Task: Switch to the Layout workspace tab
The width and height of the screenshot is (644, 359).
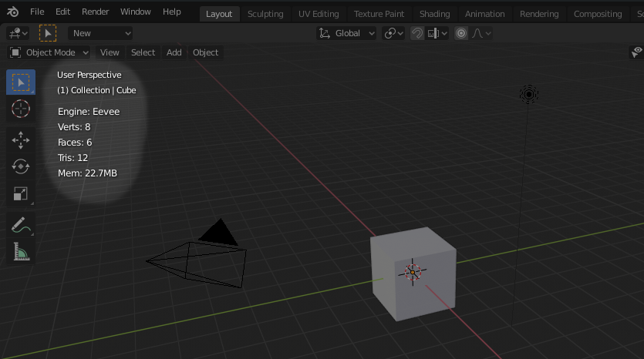Action: tap(219, 14)
